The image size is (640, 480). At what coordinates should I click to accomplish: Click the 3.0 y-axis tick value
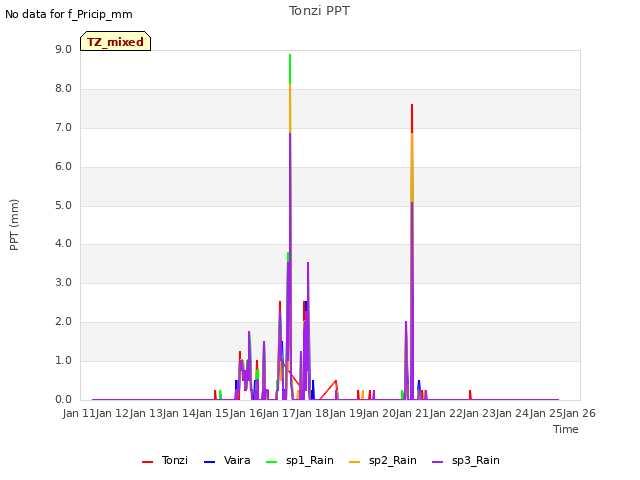tap(63, 282)
